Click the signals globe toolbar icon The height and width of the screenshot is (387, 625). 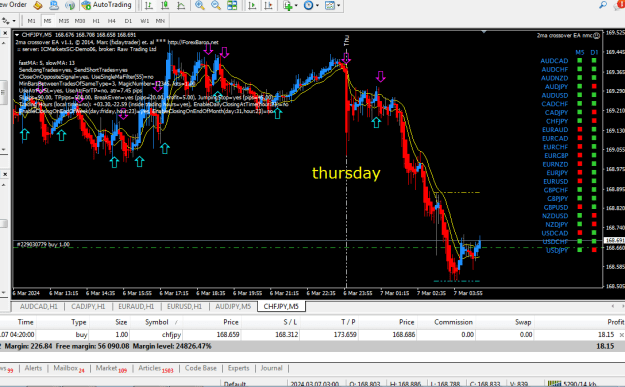[70, 5]
